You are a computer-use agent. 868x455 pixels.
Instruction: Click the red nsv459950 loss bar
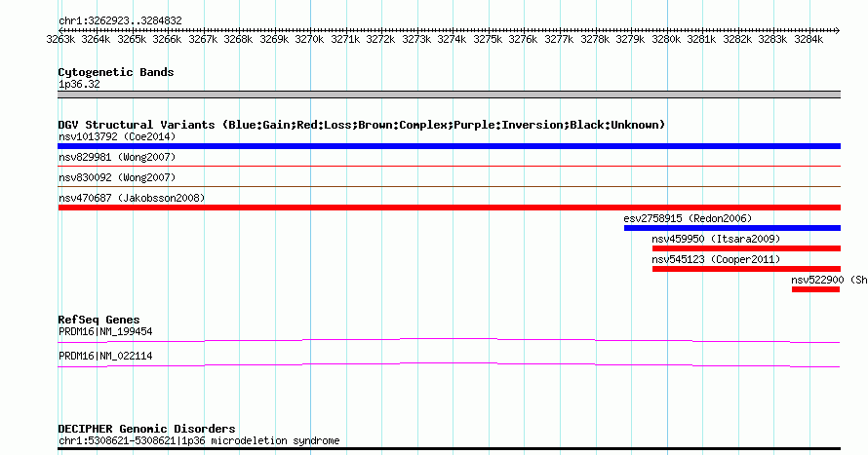(x=747, y=248)
